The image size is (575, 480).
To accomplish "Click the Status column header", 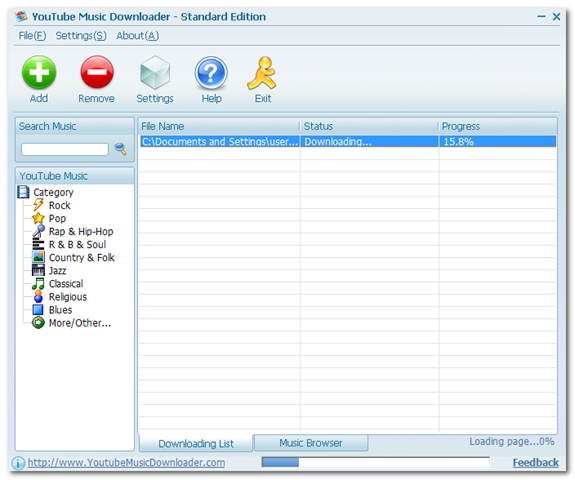I will [x=369, y=127].
